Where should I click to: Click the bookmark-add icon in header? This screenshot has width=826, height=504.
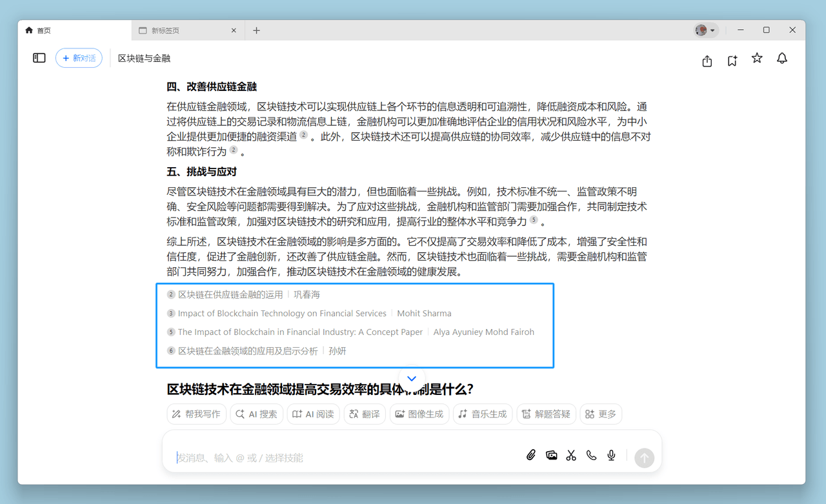click(x=732, y=61)
